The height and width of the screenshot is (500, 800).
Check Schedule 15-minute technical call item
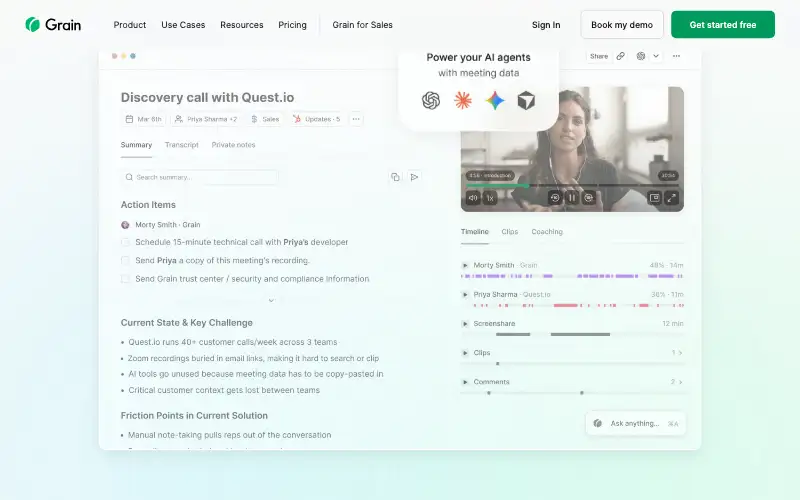tap(125, 242)
